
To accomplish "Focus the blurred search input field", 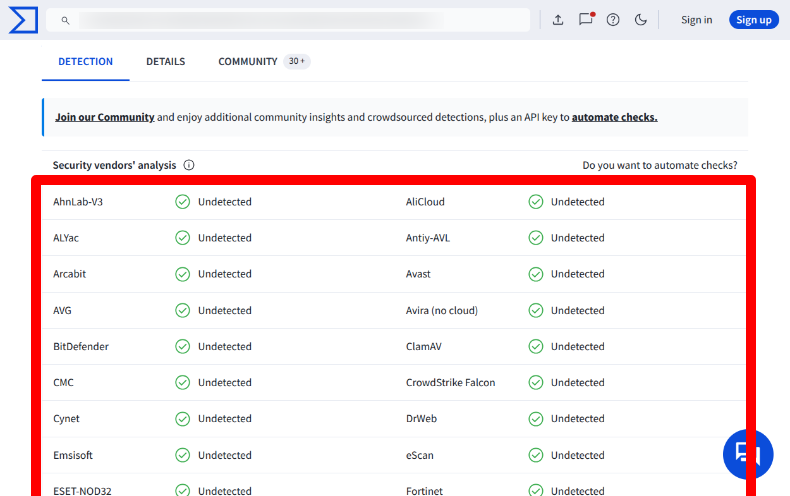I will pos(288,20).
